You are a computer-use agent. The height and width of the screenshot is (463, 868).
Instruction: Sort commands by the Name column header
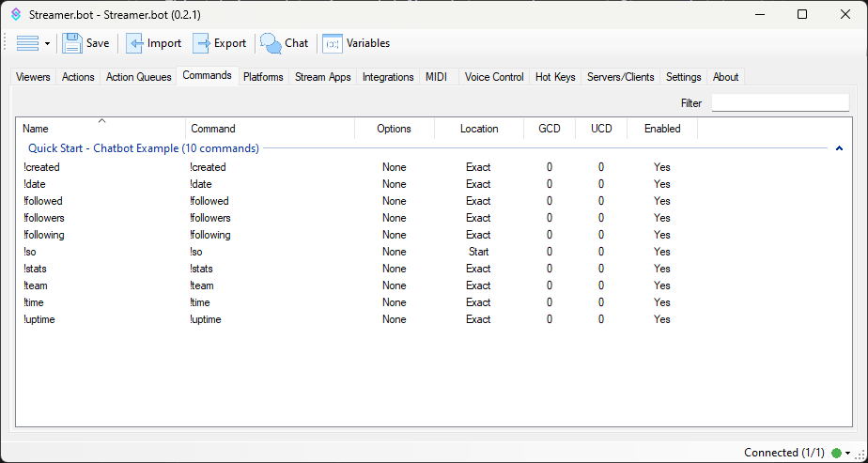[x=36, y=129]
